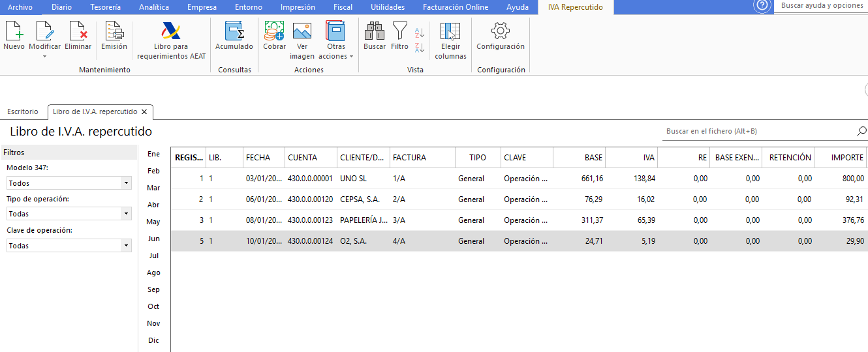Click the Nuevo record icon
This screenshot has height=352, width=868.
coord(14,31)
